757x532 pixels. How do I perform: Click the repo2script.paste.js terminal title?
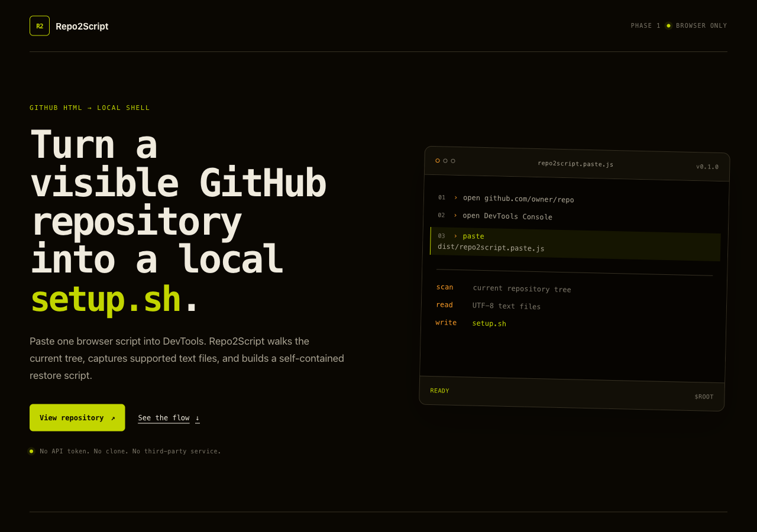[575, 164]
